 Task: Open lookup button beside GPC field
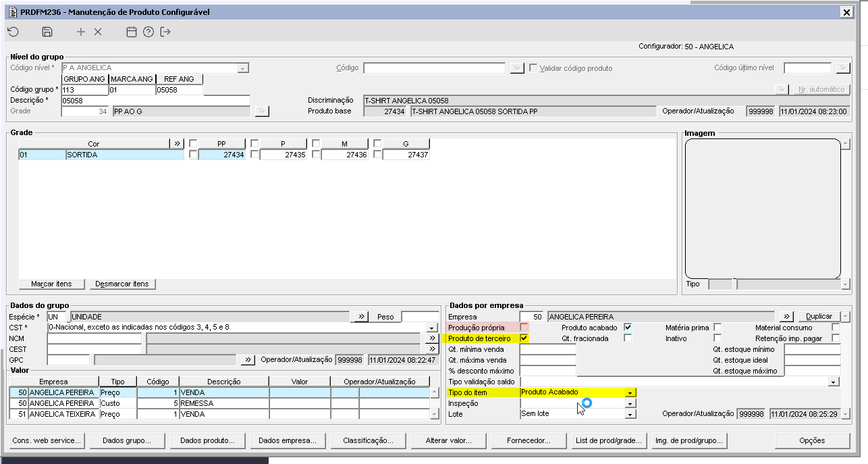(248, 359)
